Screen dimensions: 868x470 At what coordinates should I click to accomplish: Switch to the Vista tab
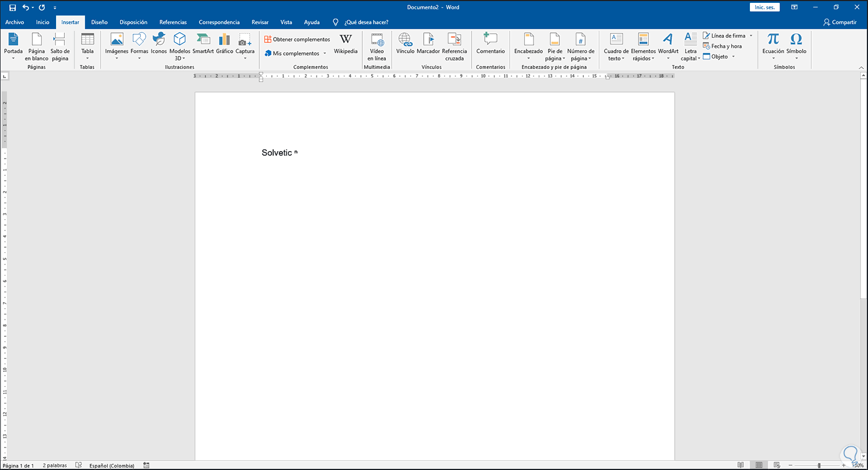point(286,22)
